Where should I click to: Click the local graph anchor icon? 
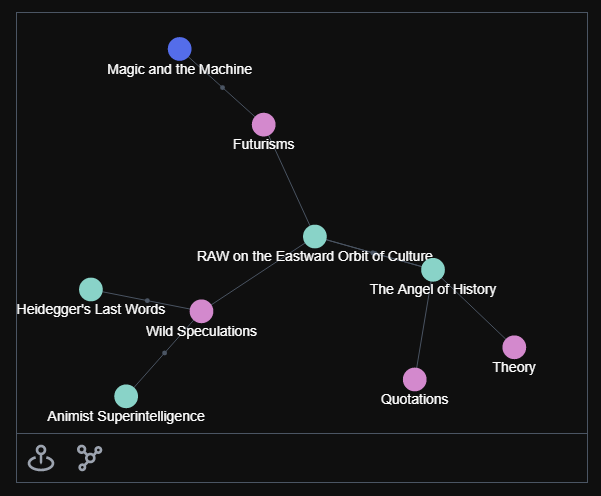41,458
